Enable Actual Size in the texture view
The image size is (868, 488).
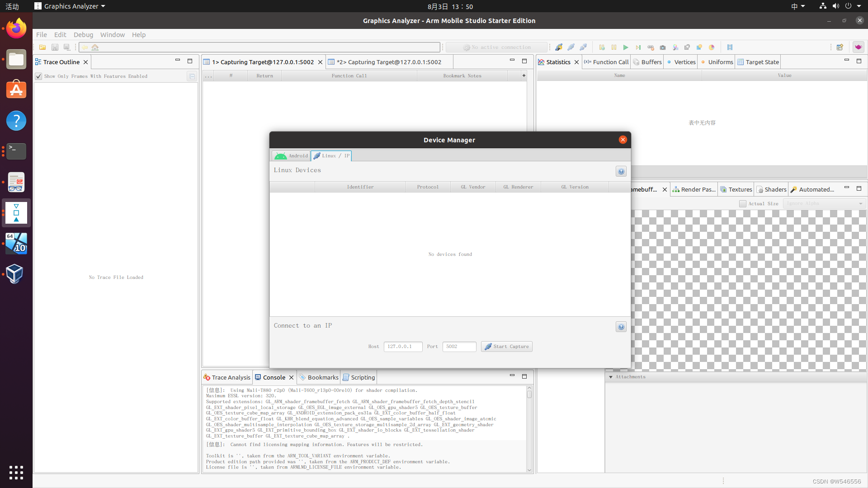(742, 204)
